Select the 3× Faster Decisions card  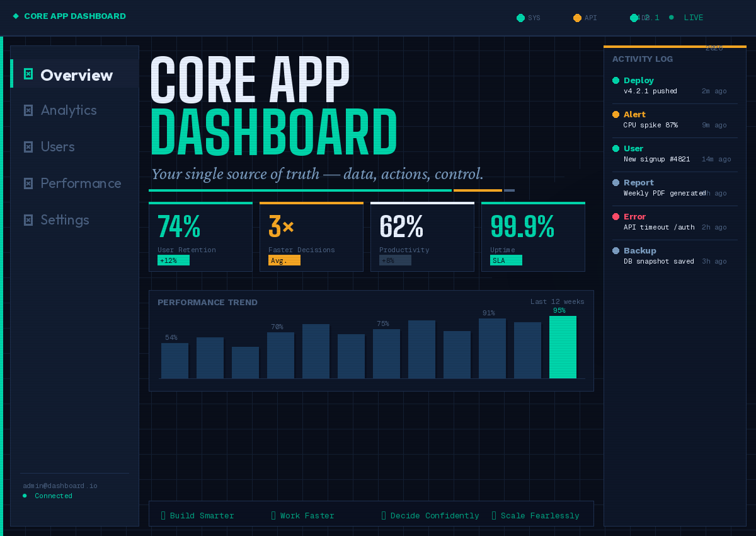coord(311,237)
